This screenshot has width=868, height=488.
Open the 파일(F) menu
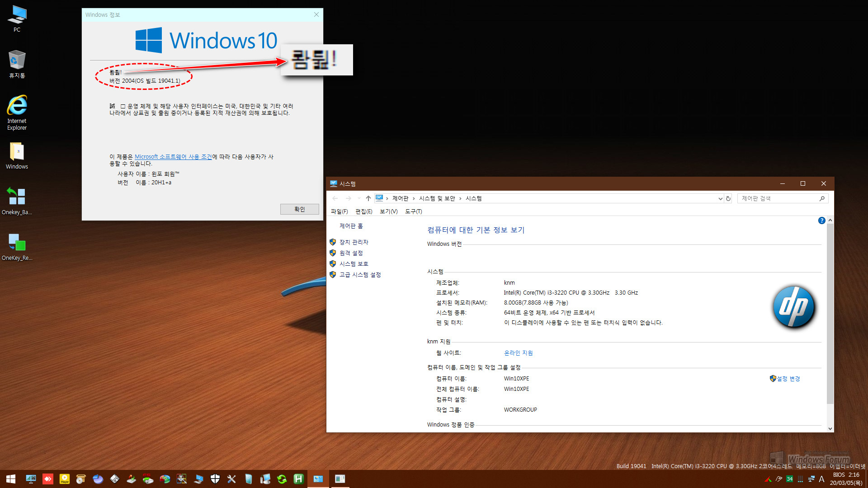pyautogui.click(x=339, y=211)
